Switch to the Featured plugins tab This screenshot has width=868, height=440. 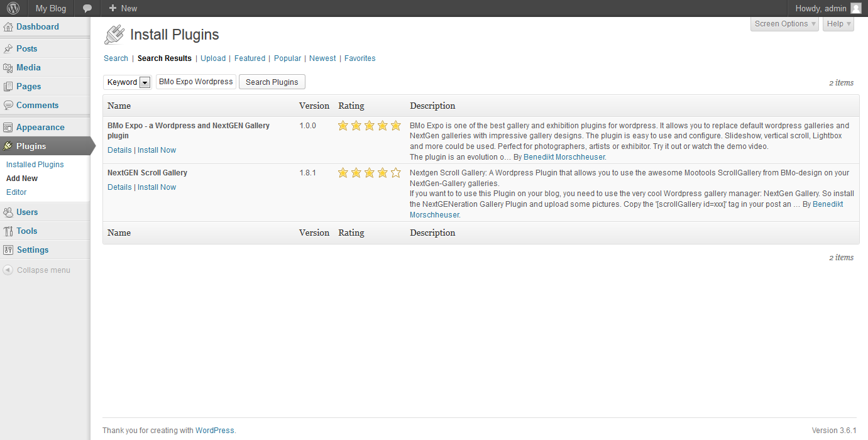coord(250,58)
